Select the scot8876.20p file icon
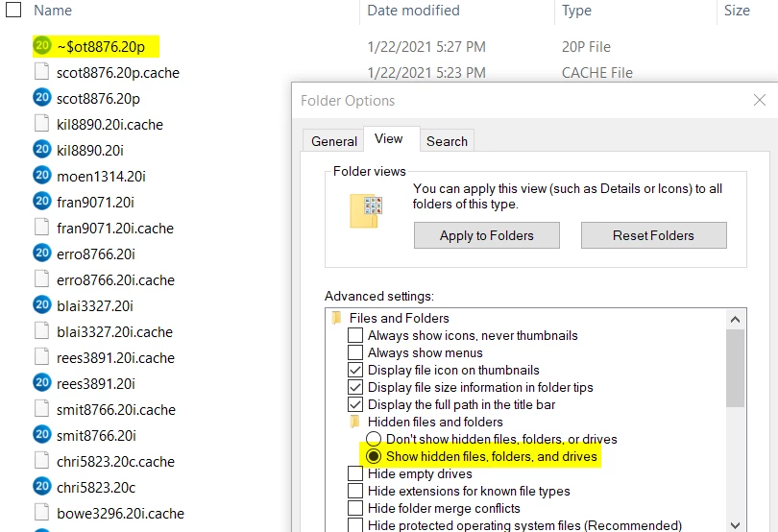Viewport: 778px width, 532px height. (42, 98)
